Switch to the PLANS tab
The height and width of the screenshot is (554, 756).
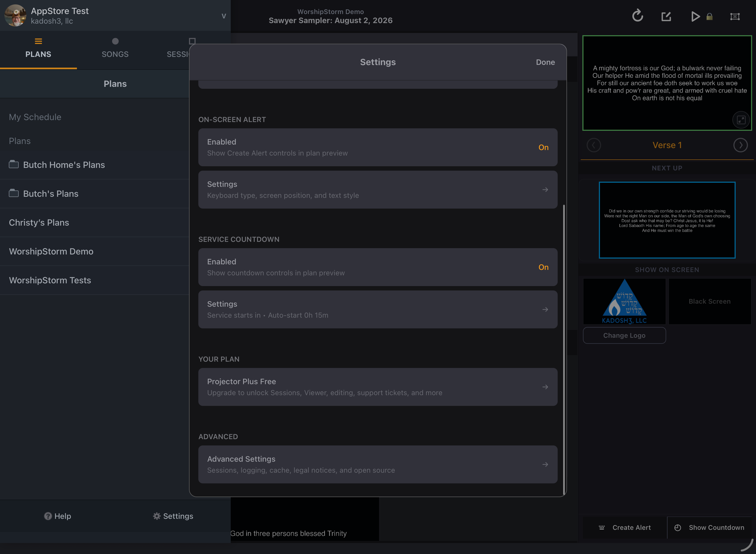point(38,50)
